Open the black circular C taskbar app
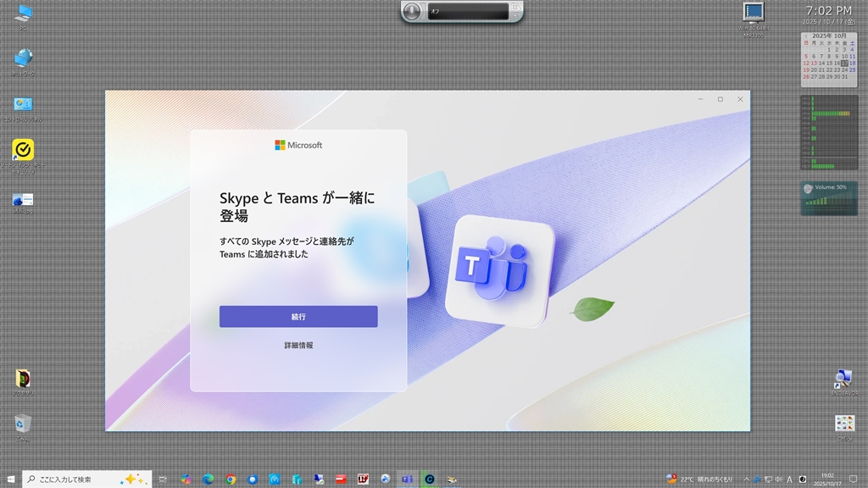This screenshot has width=868, height=488. coord(430,480)
